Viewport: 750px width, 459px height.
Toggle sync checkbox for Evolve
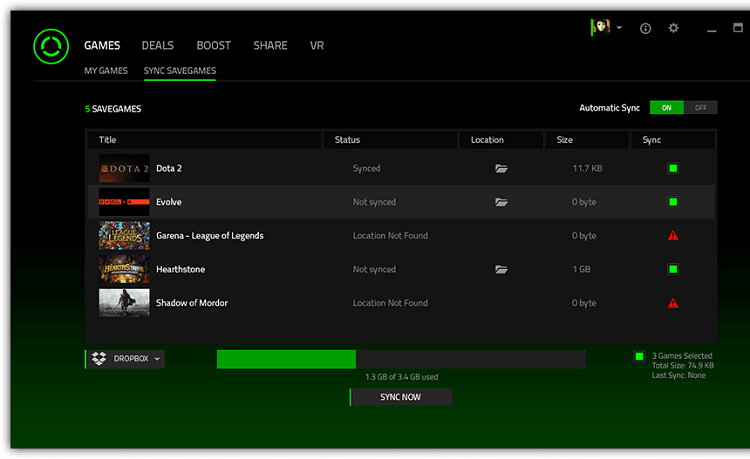(673, 202)
